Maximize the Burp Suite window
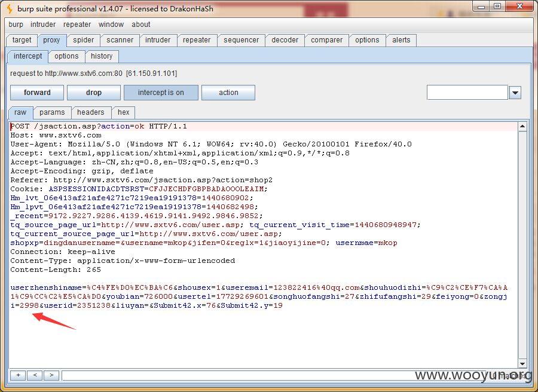This screenshot has width=538, height=392. pos(497,7)
